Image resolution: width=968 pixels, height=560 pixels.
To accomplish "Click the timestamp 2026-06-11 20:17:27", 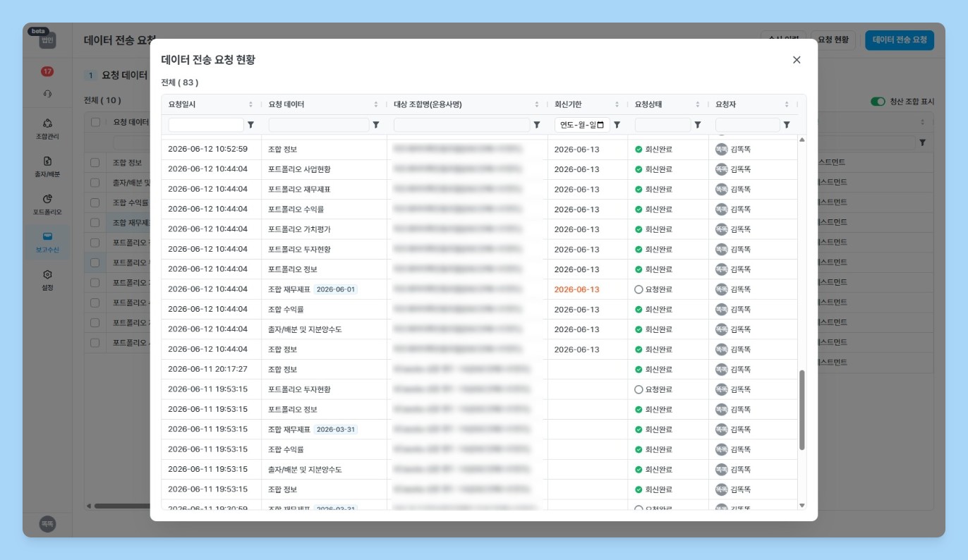I will point(208,370).
